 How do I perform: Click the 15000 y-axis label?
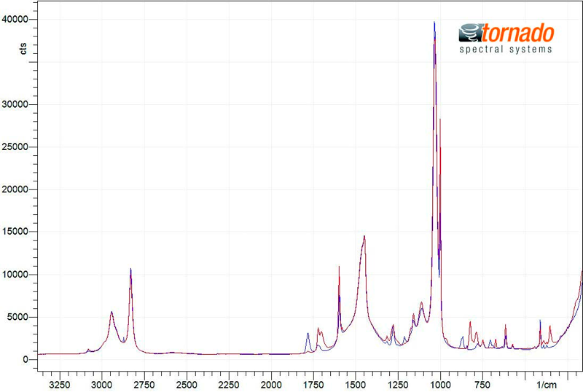pos(15,232)
